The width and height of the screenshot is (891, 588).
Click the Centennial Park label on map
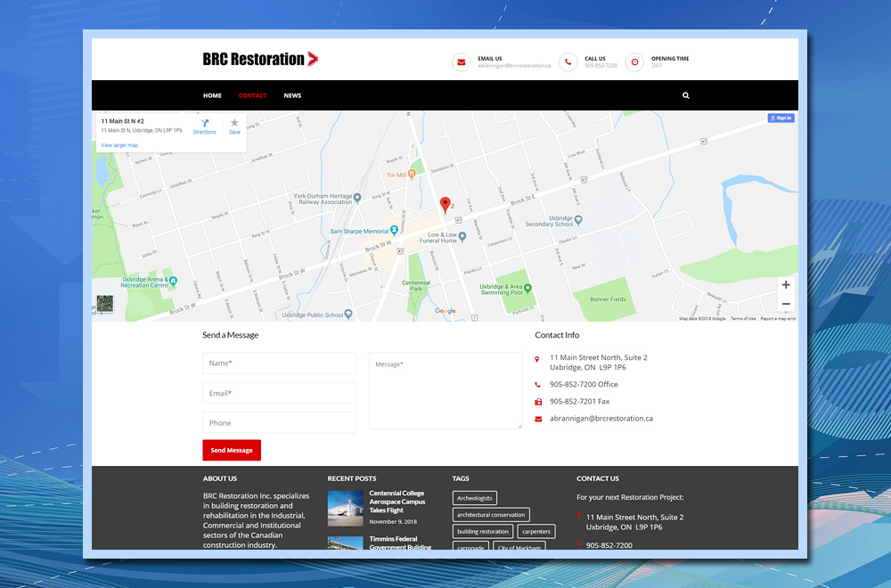tap(416, 286)
